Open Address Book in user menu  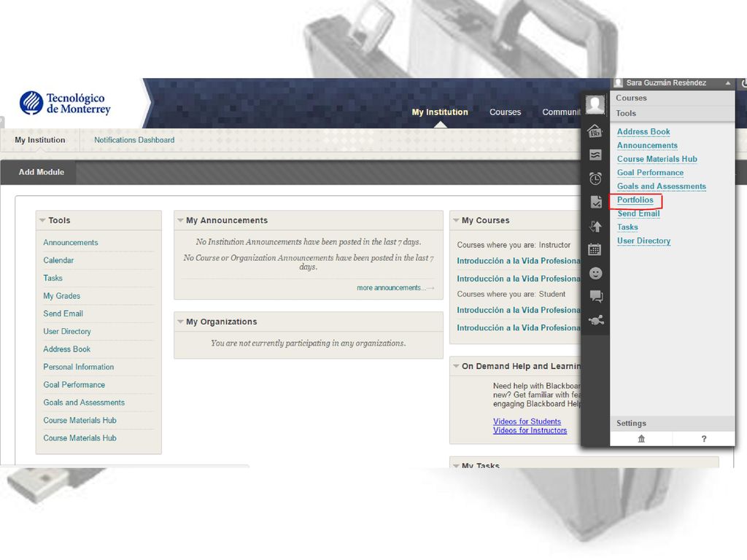tap(643, 131)
